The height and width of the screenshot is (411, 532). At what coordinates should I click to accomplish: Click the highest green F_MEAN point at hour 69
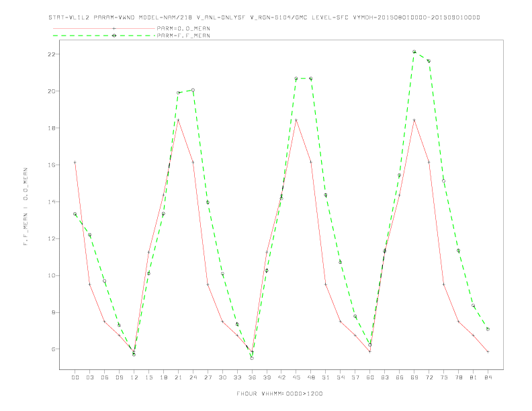[414, 52]
